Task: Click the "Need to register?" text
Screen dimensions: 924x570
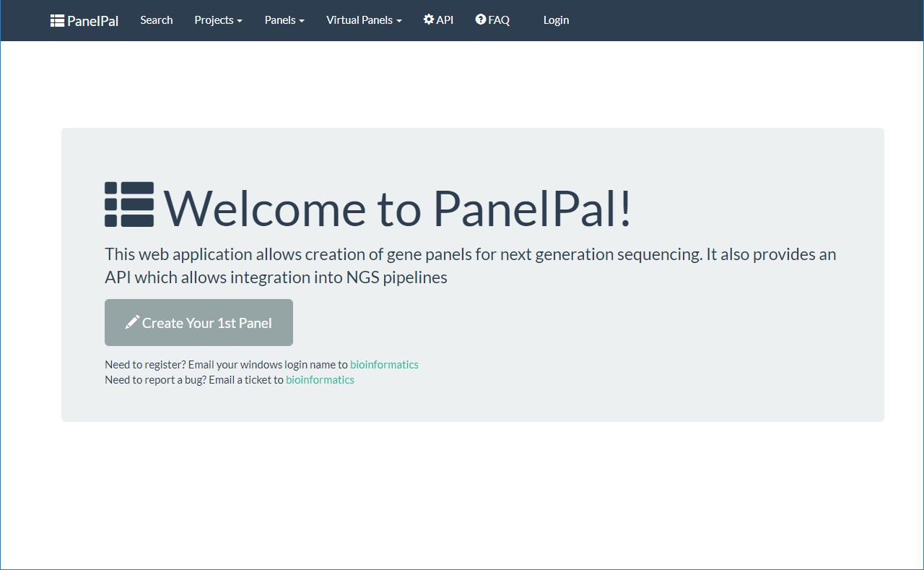Action: [x=145, y=365]
